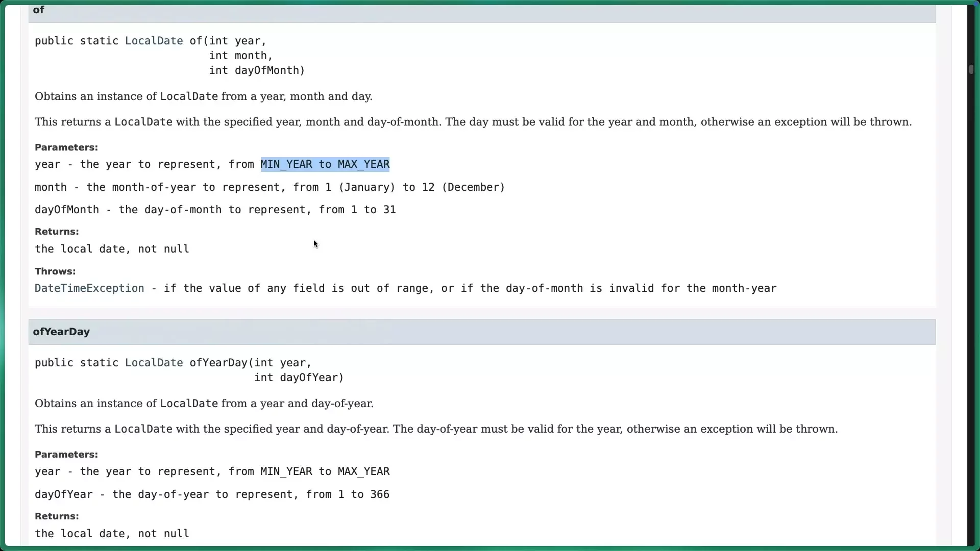The image size is (980, 551).
Task: Select the ofYearDay method signature code
Action: click(189, 370)
